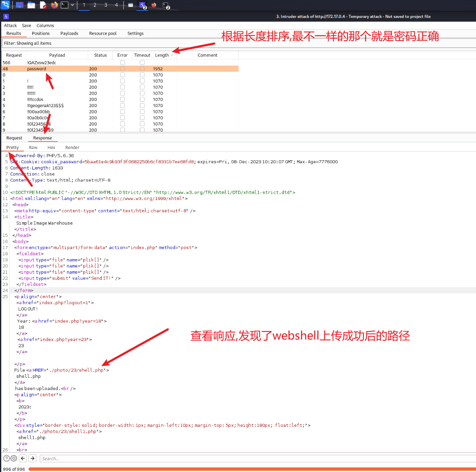Expand the terminal launcher dropdown arrow

tap(72, 5)
